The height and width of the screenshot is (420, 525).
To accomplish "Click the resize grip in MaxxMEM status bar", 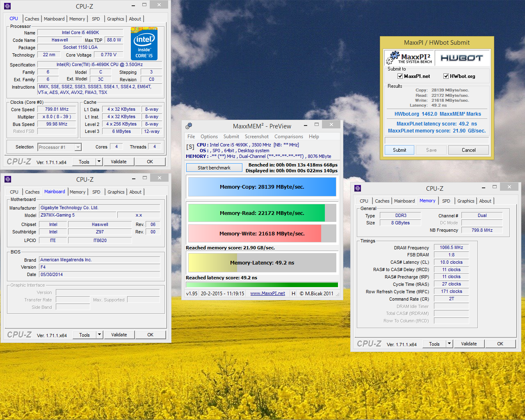I will (x=338, y=294).
